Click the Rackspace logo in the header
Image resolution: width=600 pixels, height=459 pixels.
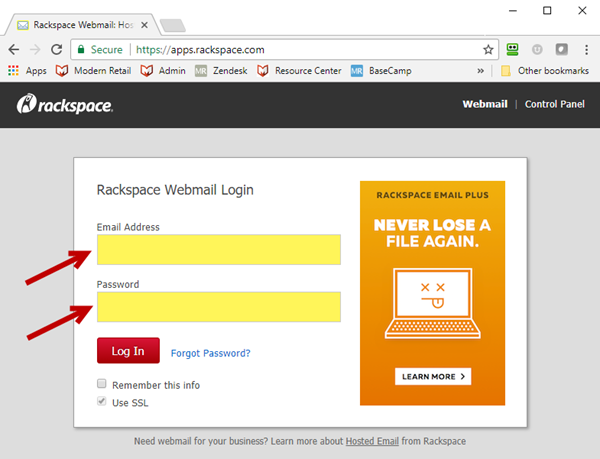point(65,104)
